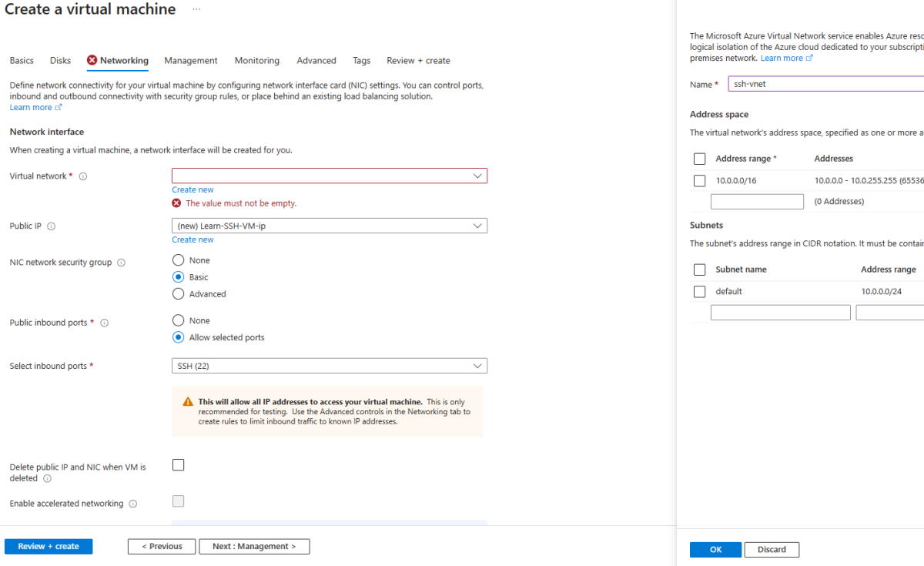The width and height of the screenshot is (924, 566).
Task: Click the NIC network security group info icon
Action: pyautogui.click(x=121, y=263)
